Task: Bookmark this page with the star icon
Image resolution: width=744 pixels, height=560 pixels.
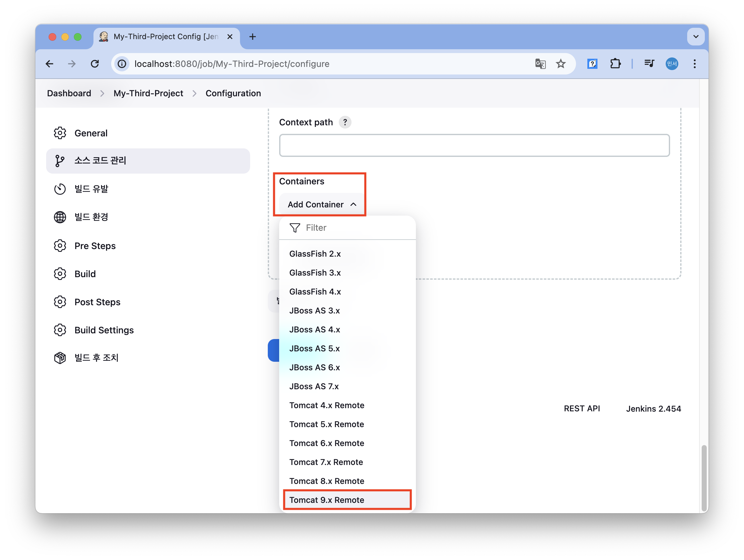Action: 561,64
